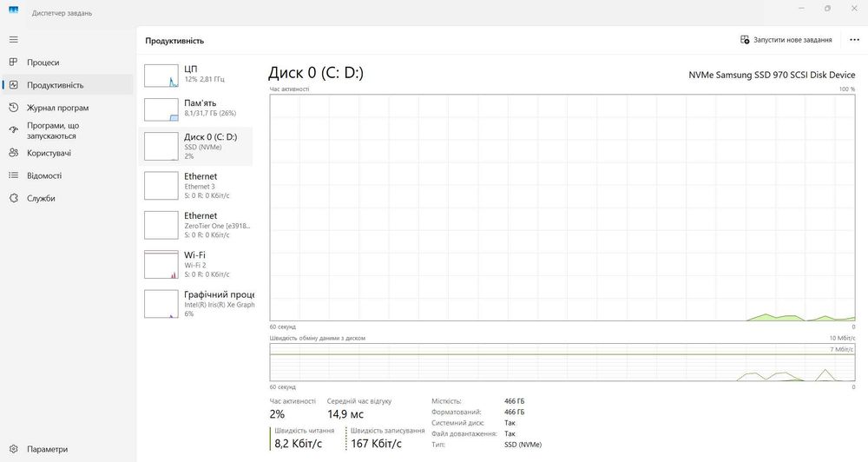Click the Процеси grid icon
The image size is (868, 462).
[x=13, y=62]
